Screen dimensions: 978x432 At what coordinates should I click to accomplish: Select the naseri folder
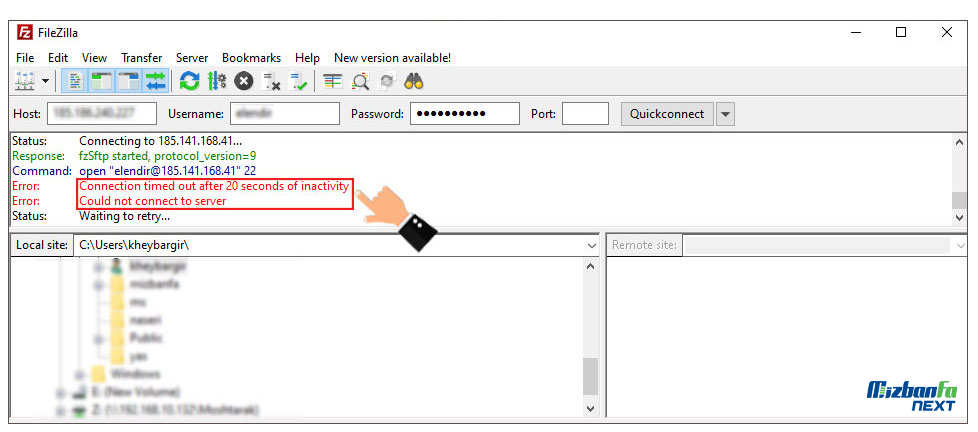(147, 320)
